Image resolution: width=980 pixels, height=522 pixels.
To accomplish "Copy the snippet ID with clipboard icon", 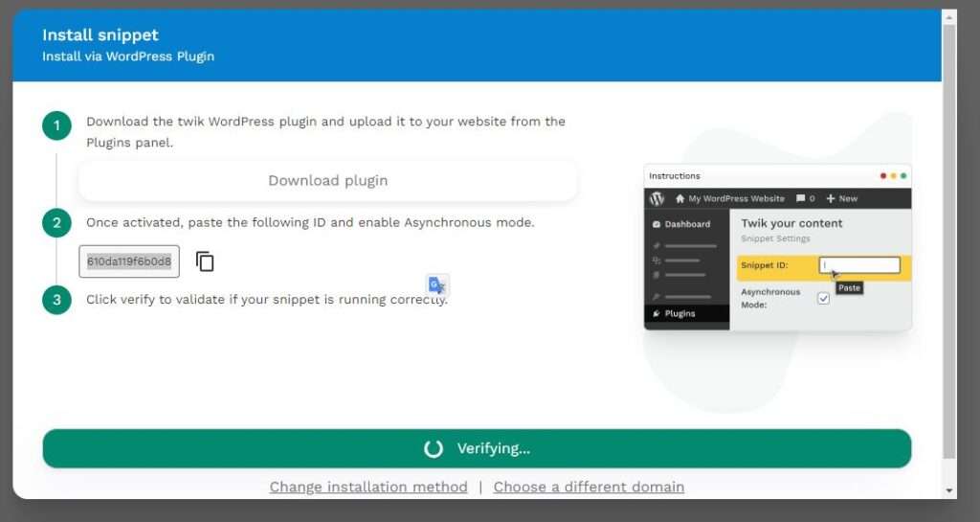I will pyautogui.click(x=205, y=261).
